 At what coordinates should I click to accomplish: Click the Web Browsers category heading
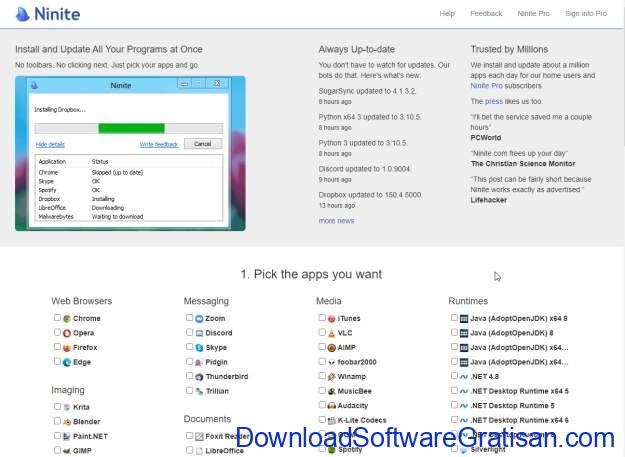[x=82, y=301]
